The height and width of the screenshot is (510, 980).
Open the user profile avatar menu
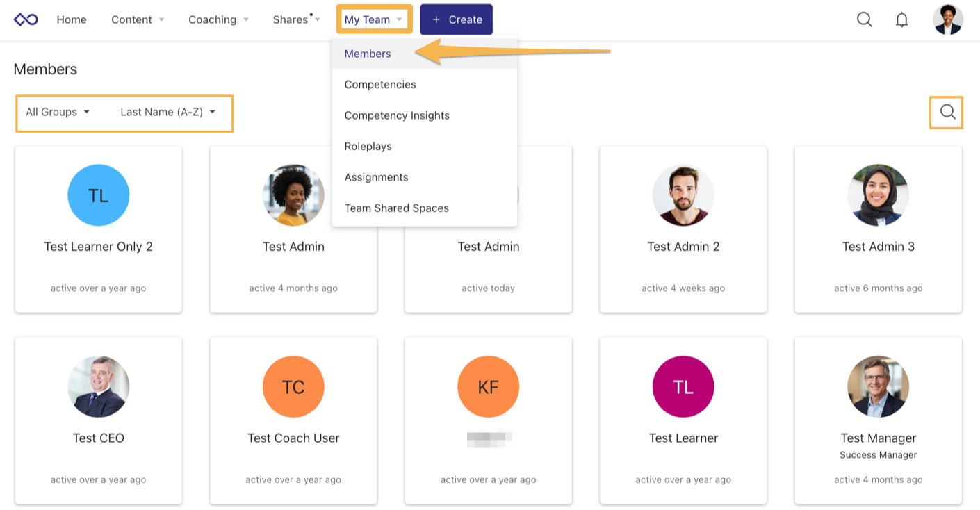pos(947,19)
